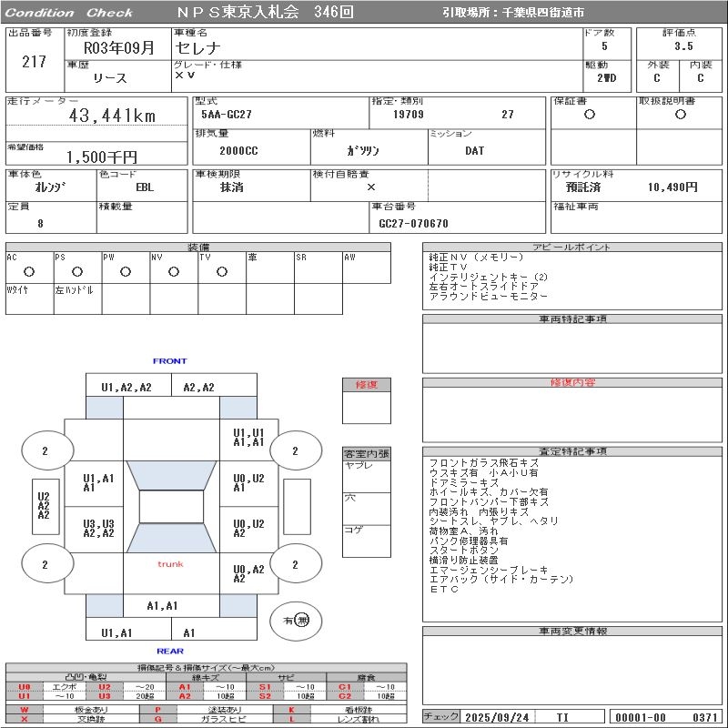This screenshot has width=728, height=728.
Task: Select drive type 2WD
Action: coord(606,78)
